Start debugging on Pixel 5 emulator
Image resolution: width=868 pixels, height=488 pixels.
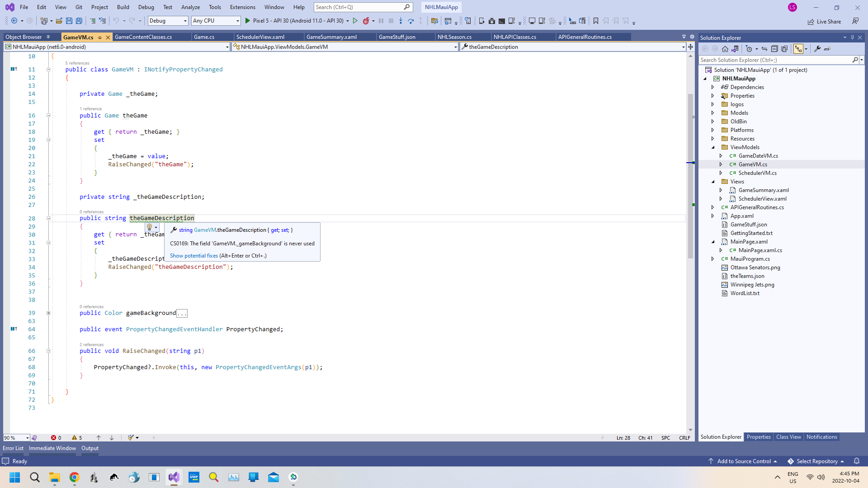pos(247,21)
